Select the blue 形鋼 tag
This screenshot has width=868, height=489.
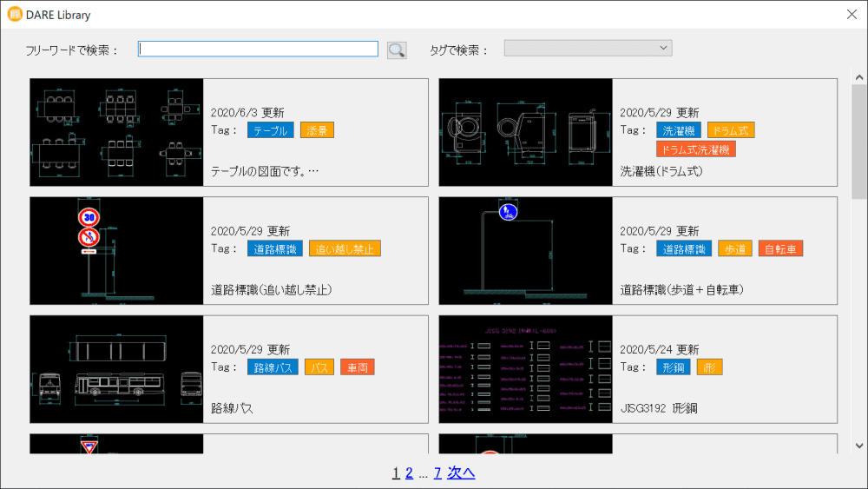(x=674, y=367)
